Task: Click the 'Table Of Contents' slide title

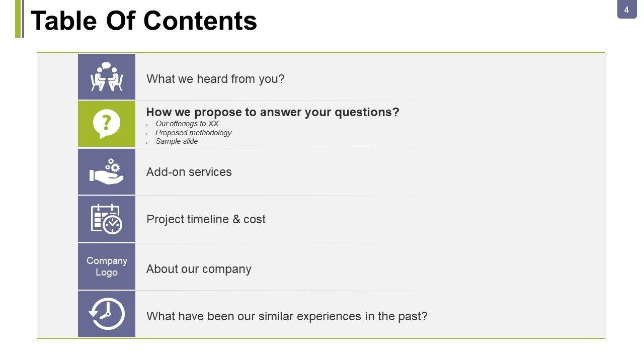Action: (144, 21)
